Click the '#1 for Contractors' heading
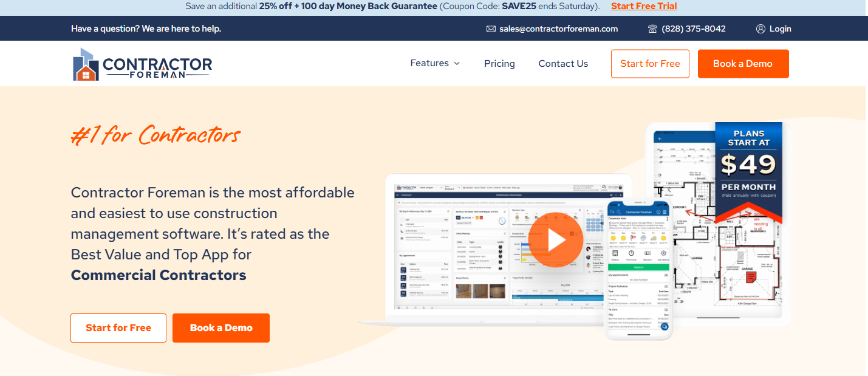 click(155, 135)
